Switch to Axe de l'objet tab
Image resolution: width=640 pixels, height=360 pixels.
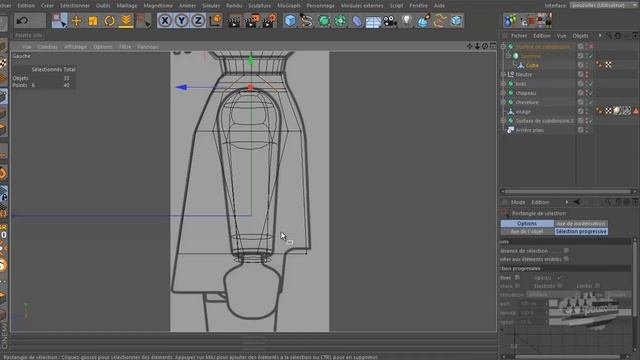pyautogui.click(x=527, y=231)
